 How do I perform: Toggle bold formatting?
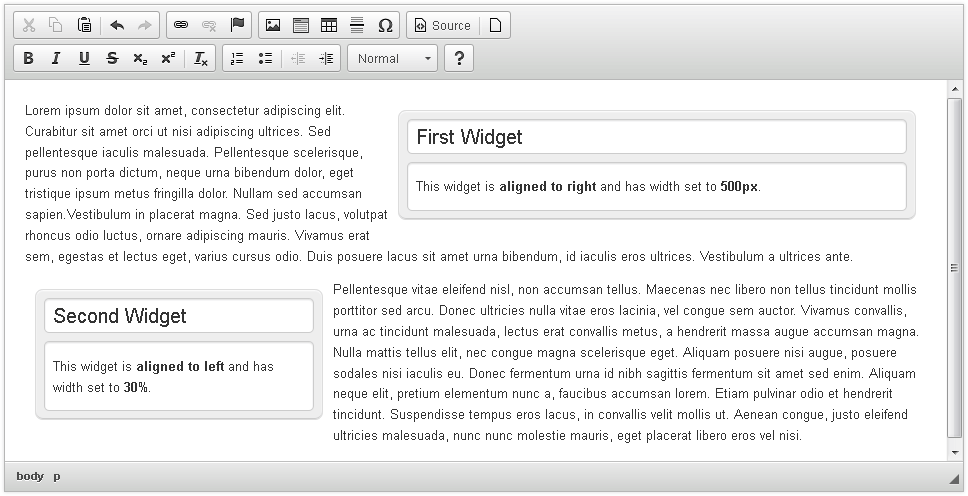tap(28, 58)
